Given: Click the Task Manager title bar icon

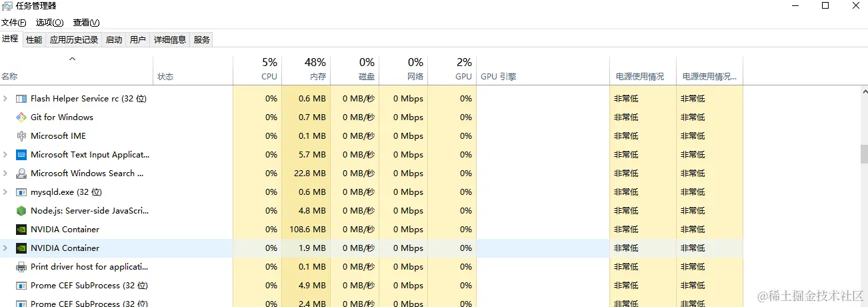Looking at the screenshot, I should [x=7, y=6].
